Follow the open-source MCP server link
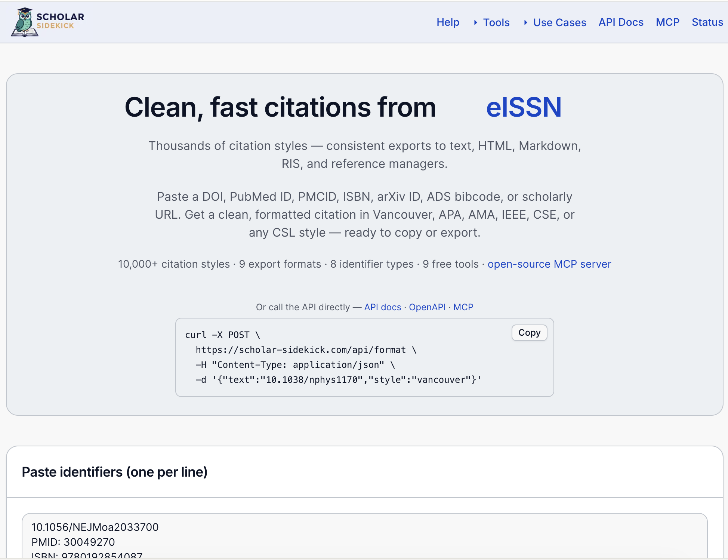Viewport: 728px width, 560px height. coord(549,264)
